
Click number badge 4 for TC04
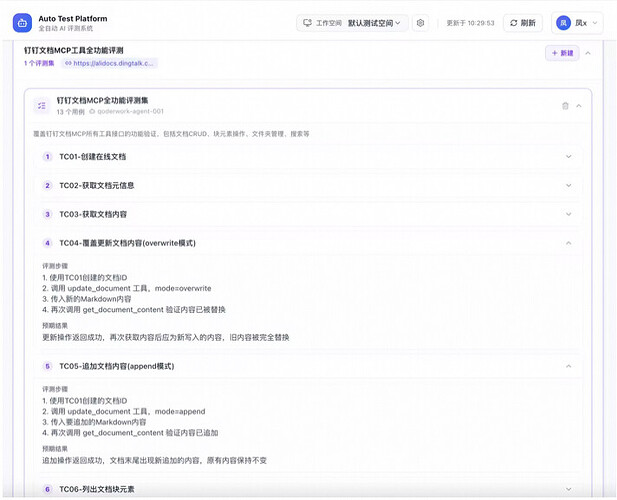point(47,243)
